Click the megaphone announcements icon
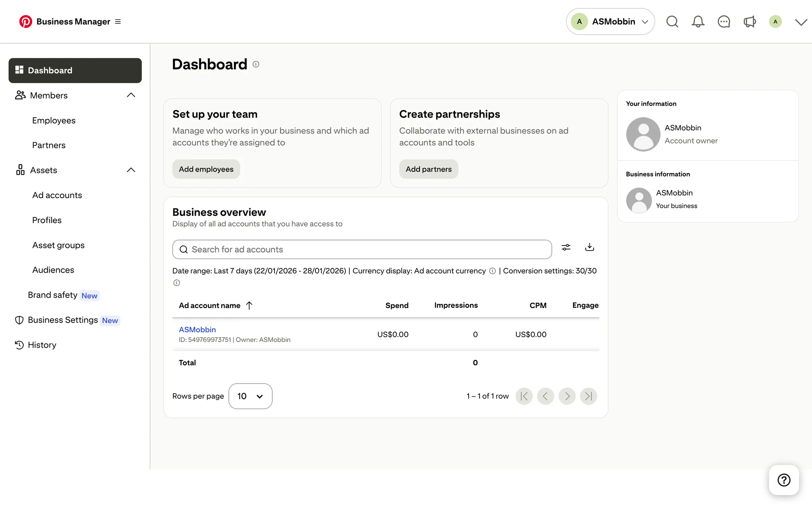This screenshot has width=812, height=508. (749, 22)
